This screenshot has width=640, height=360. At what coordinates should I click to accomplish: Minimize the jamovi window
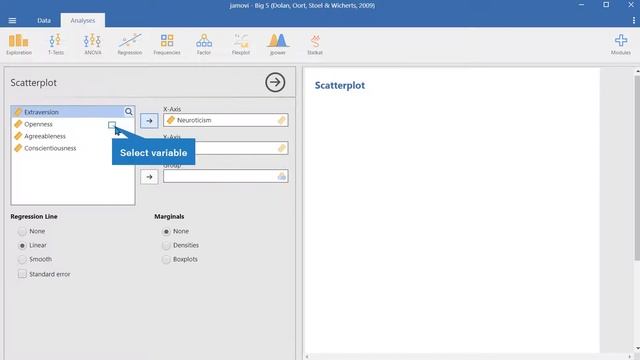tap(581, 5)
